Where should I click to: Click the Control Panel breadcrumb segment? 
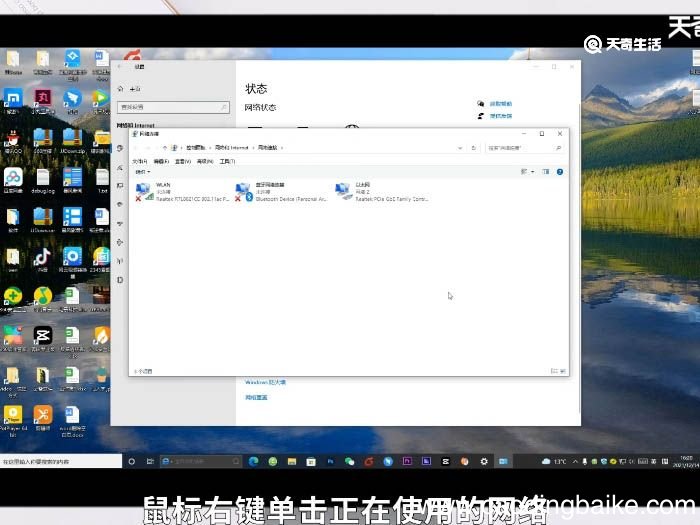click(196, 148)
